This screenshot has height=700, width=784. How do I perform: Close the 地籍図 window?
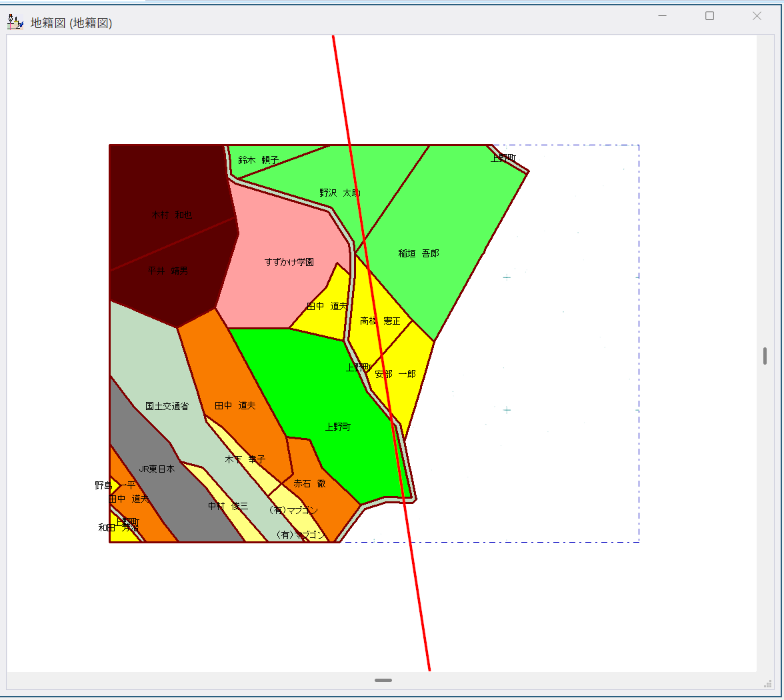pos(757,16)
